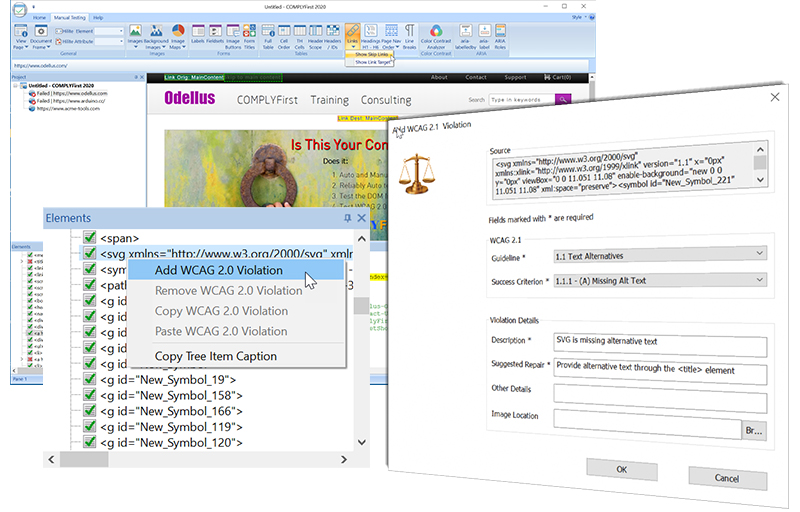Toggle the <pat element checkbox
The width and height of the screenshot is (800, 512).
click(90, 285)
